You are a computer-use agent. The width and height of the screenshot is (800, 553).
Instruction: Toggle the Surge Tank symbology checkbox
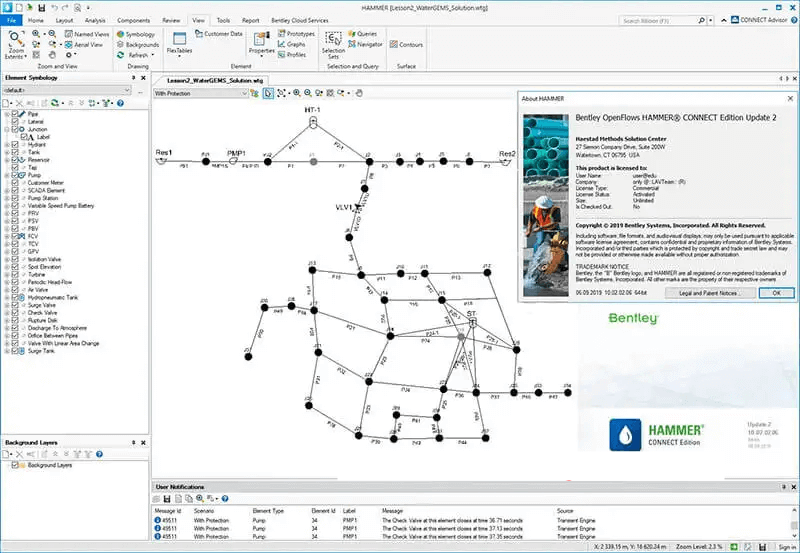click(15, 351)
